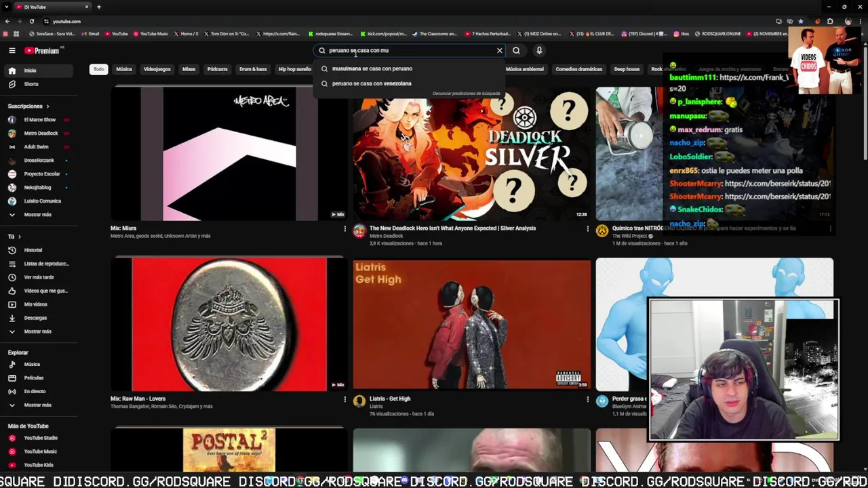Open the YouTube Music bookmark
868x488 pixels.
pyautogui.click(x=151, y=34)
